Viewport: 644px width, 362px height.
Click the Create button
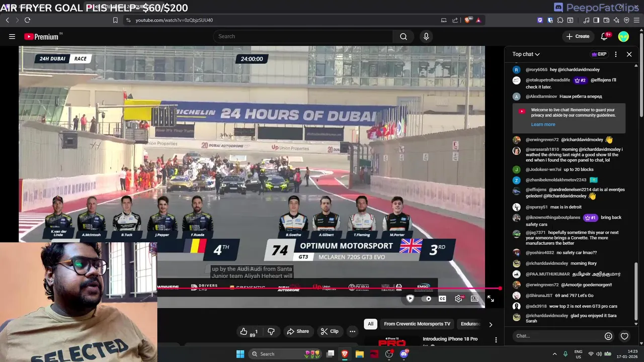(578, 36)
